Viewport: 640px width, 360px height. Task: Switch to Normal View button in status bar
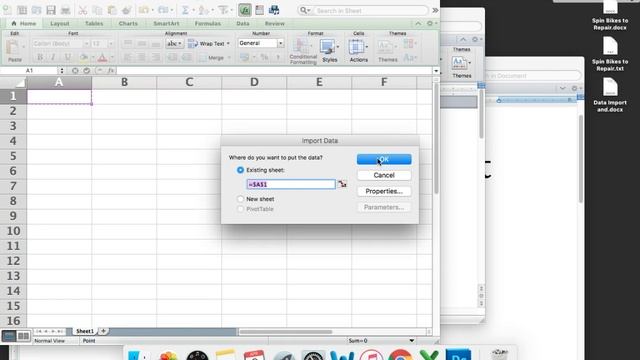click(9, 336)
